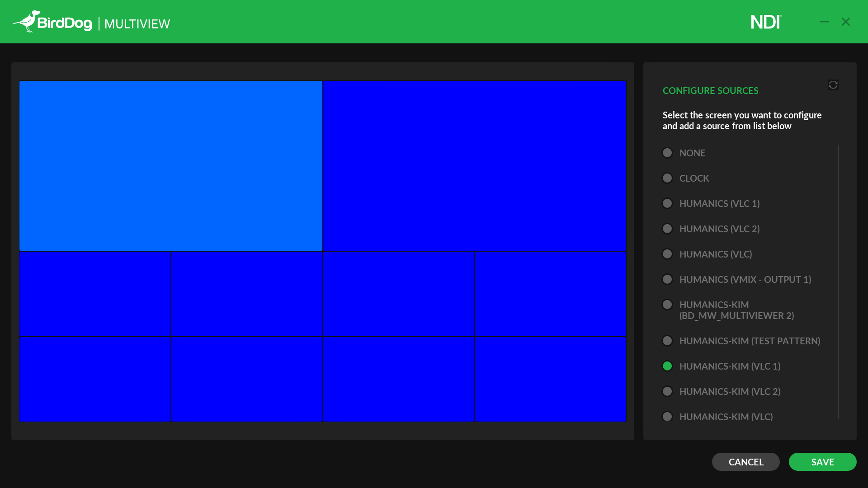Select the third small screen in bottom row
868x488 pixels.
(399, 380)
